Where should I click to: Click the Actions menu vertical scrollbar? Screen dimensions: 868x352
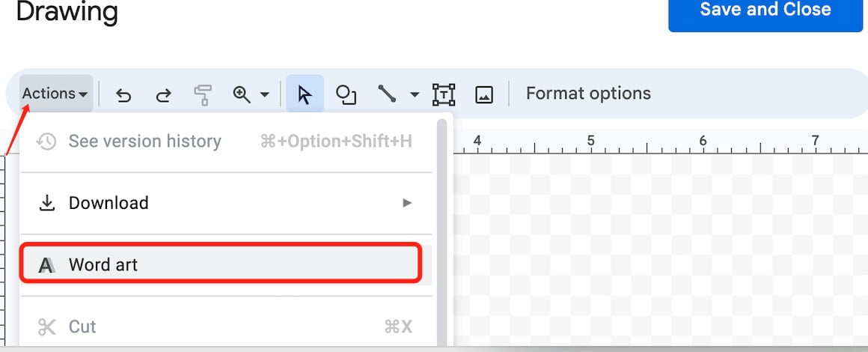(441, 233)
